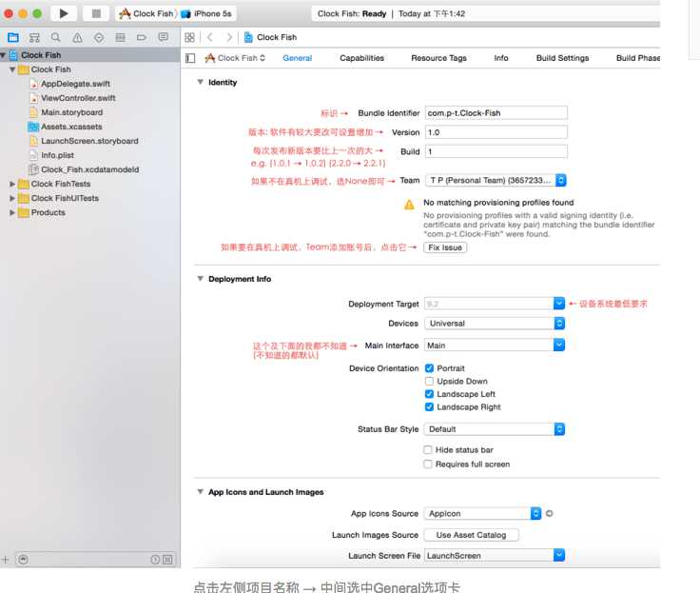The image size is (700, 593).
Task: Select Main.storyboard in navigator
Action: 72,112
